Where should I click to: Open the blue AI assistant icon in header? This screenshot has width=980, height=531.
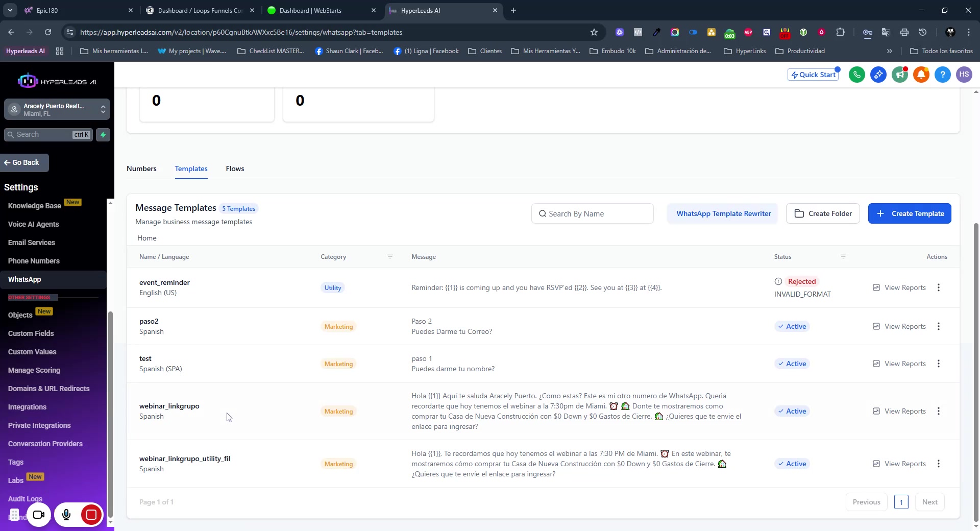click(878, 75)
